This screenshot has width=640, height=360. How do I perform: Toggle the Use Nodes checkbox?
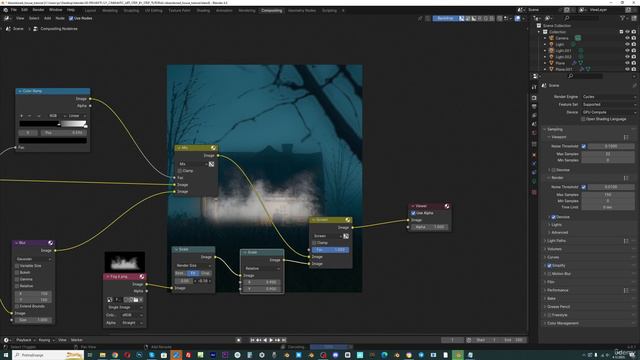click(71, 18)
